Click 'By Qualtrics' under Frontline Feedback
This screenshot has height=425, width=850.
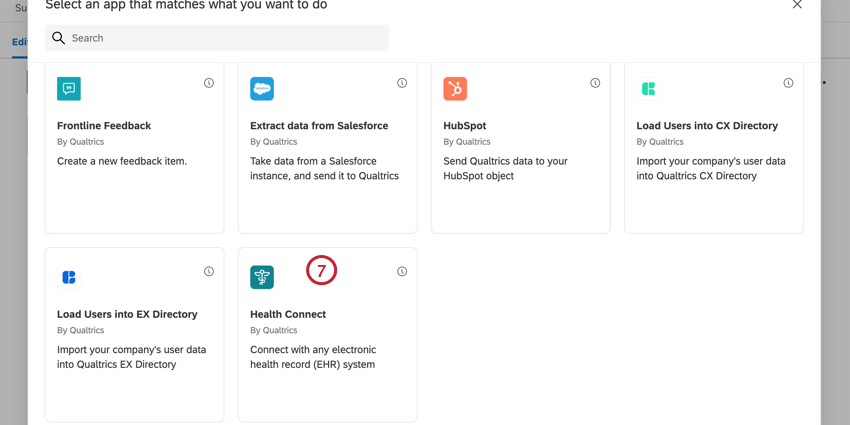(81, 141)
